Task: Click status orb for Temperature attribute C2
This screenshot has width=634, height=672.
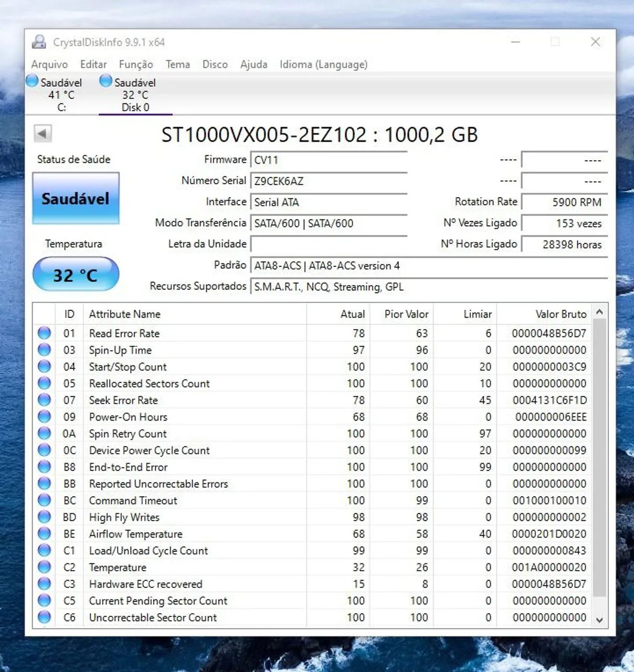Action: click(x=44, y=568)
